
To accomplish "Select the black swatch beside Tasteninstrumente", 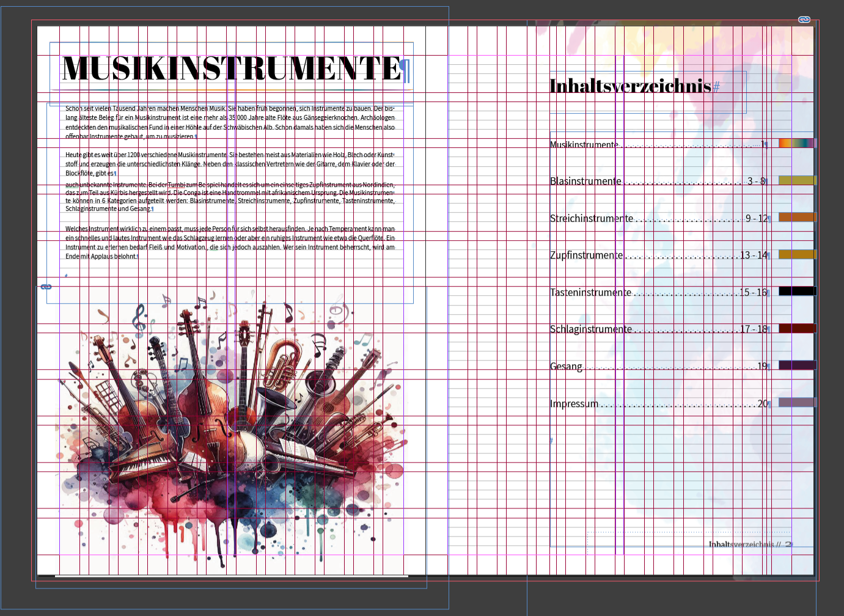I will (x=796, y=291).
